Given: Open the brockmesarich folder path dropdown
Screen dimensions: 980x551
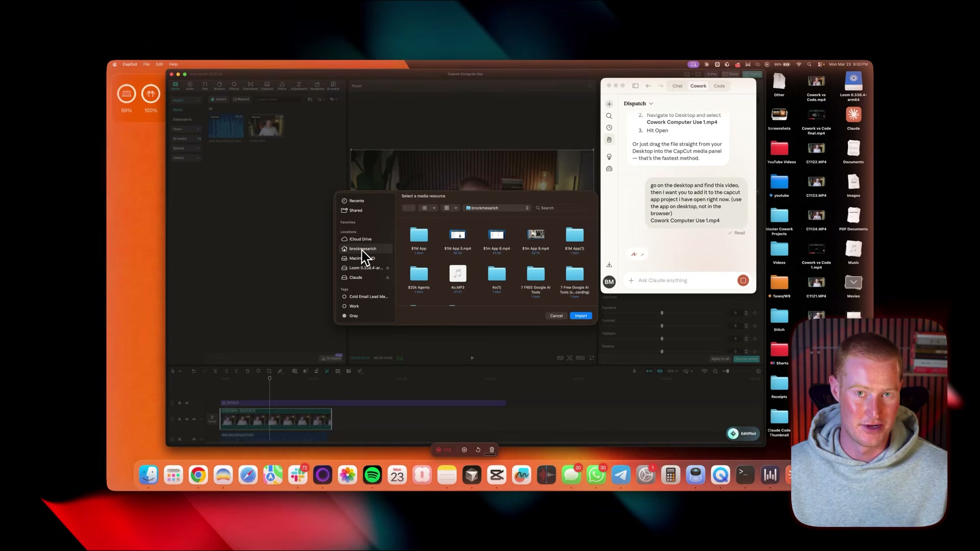Looking at the screenshot, I should [x=497, y=208].
